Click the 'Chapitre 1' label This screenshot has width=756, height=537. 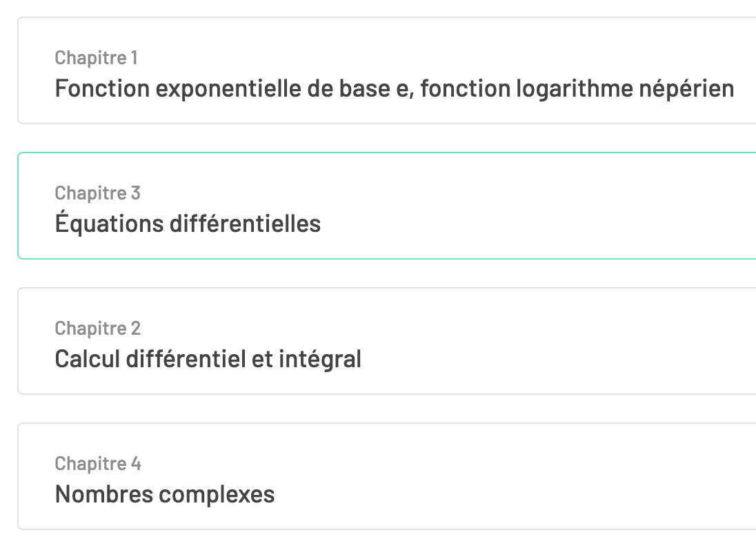96,58
